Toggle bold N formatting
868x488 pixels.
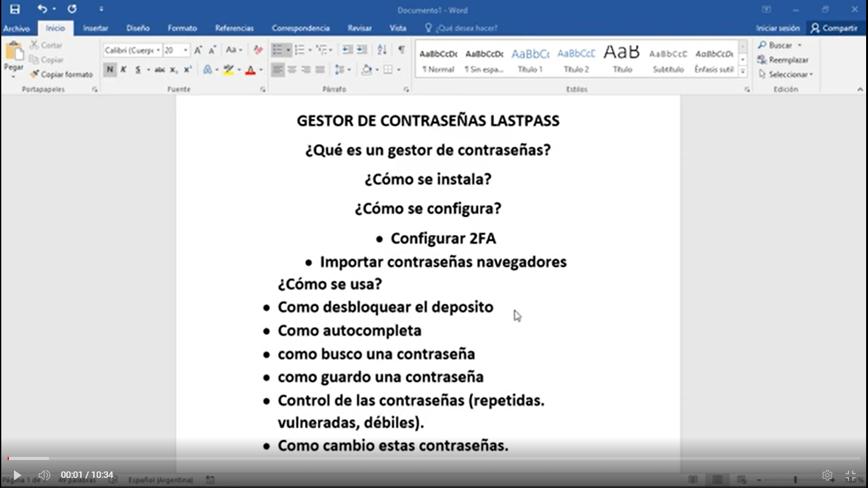110,70
